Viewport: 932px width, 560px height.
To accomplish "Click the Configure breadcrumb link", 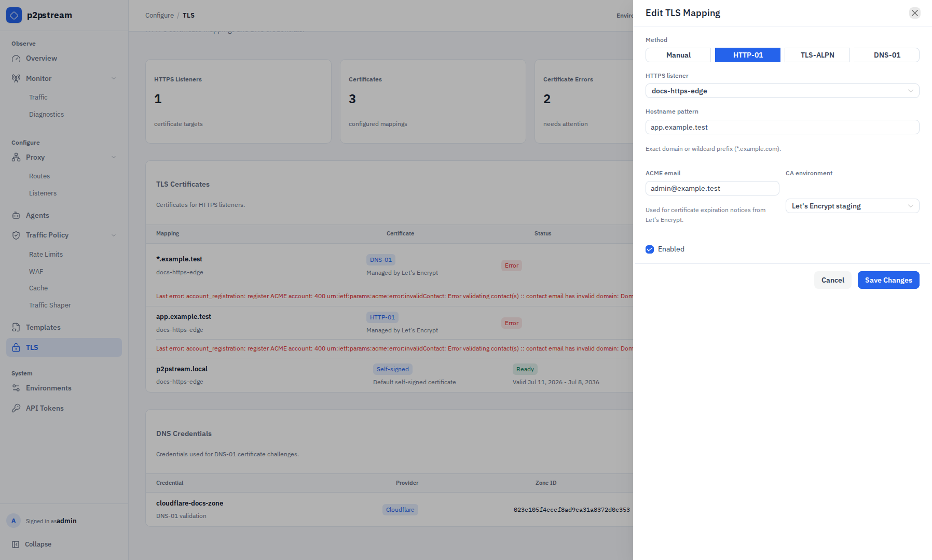I will click(x=159, y=15).
